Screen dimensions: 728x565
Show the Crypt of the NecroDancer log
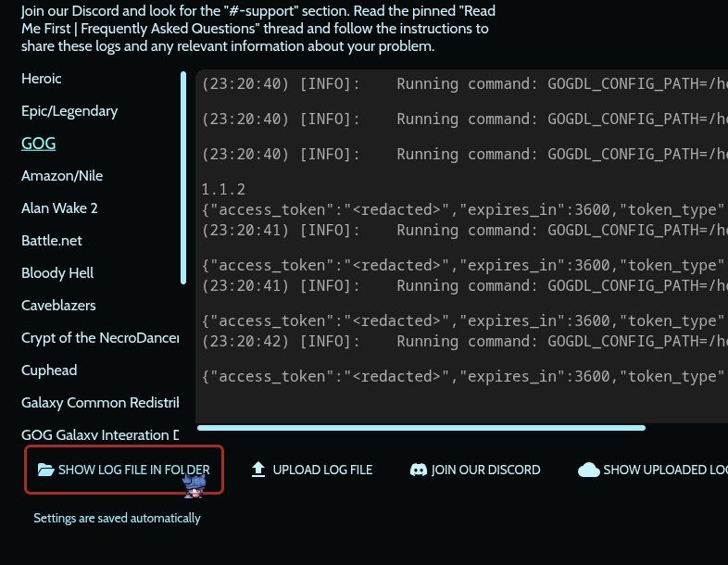pos(100,338)
